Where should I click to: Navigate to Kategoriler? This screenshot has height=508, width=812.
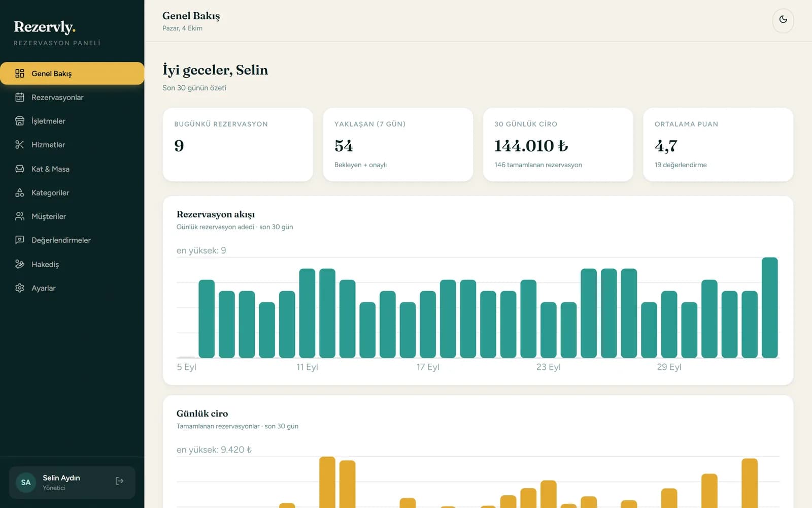[x=72, y=193]
